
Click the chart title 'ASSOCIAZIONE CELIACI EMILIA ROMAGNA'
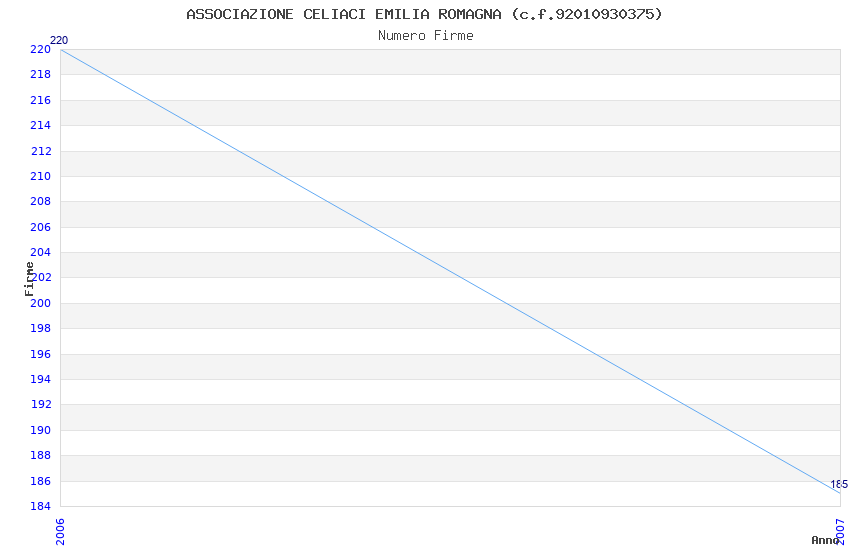(x=344, y=14)
